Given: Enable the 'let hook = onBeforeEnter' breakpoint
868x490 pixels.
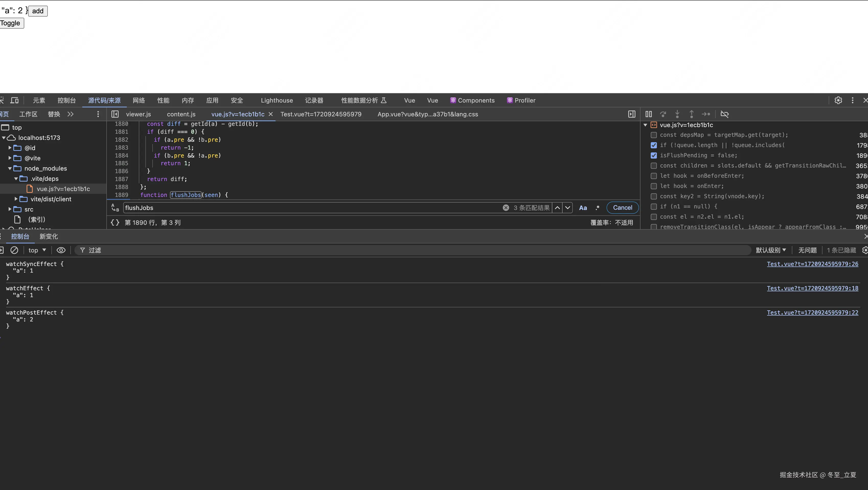Looking at the screenshot, I should point(654,176).
